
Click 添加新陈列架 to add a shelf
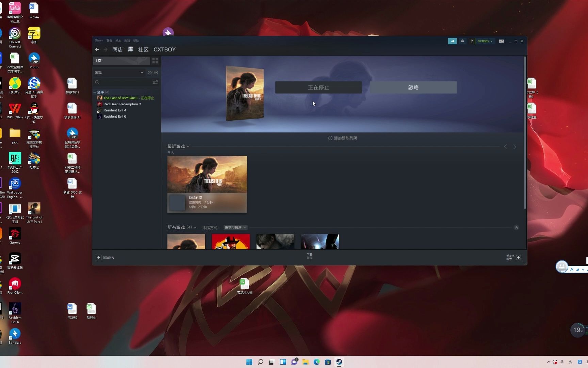pyautogui.click(x=342, y=138)
